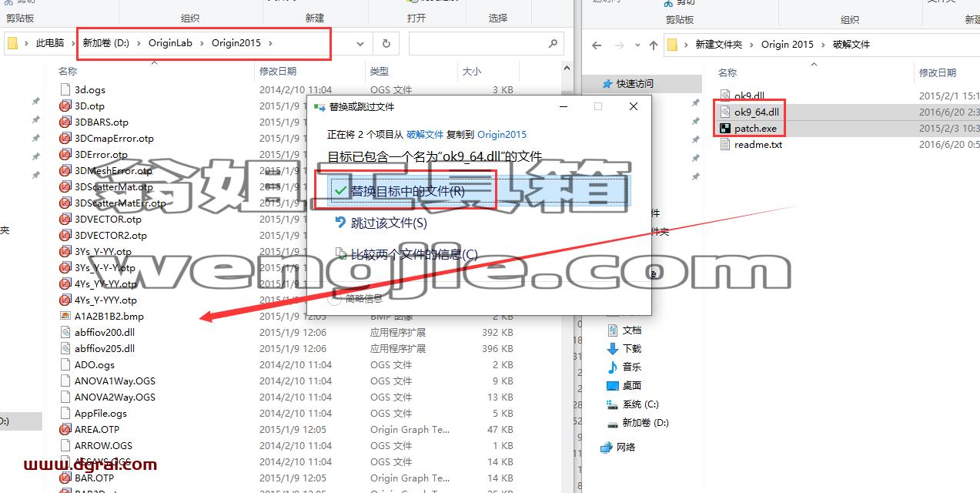
Task: Click the readme.txt file icon
Action: pyautogui.click(x=724, y=144)
